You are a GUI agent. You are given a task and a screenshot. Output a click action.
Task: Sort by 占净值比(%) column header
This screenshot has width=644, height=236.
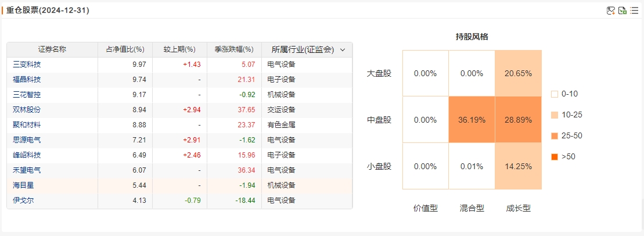[x=125, y=50]
